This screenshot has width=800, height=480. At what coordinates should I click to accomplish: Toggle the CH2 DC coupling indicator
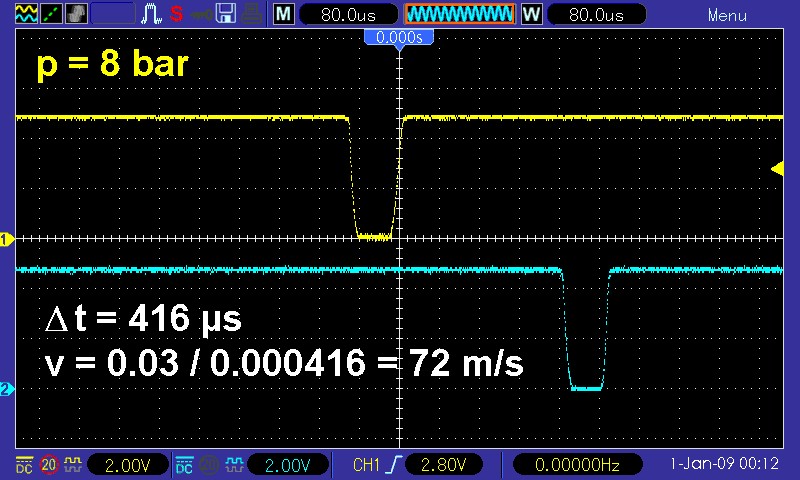click(184, 464)
